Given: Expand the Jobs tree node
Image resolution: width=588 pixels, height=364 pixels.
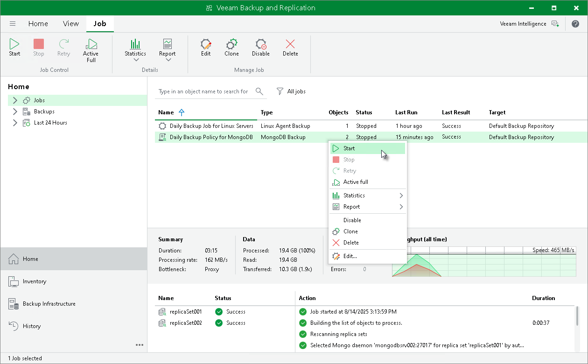Looking at the screenshot, I should click(x=14, y=100).
